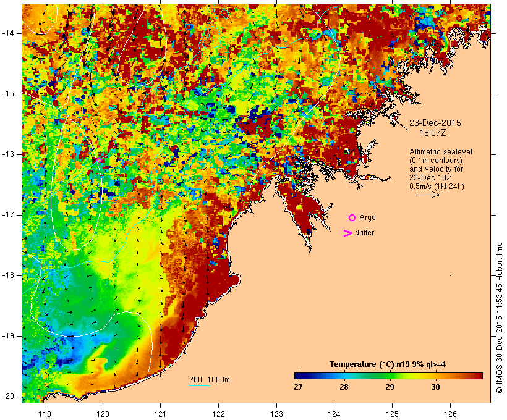The image size is (507, 420).
Task: Click the '28' value below the color bar
Action: 344,387
